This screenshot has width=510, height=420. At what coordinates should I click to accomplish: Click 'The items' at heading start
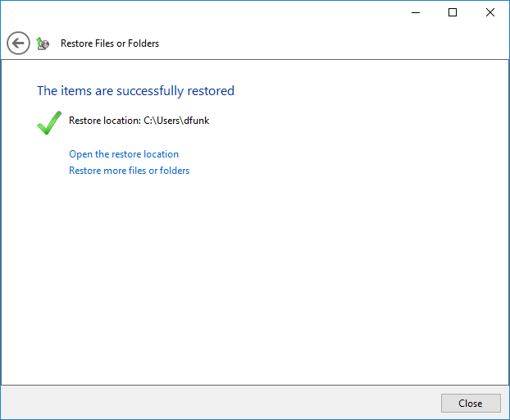point(63,91)
